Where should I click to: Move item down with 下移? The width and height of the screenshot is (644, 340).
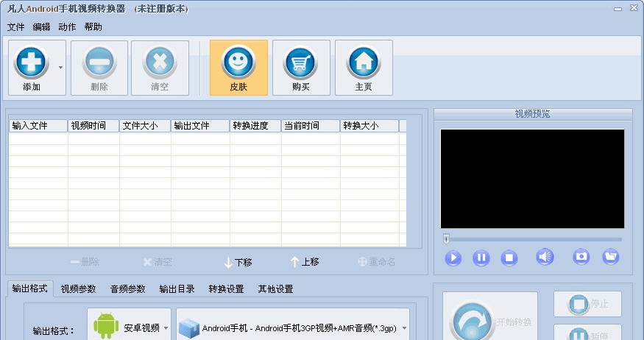[x=238, y=262]
